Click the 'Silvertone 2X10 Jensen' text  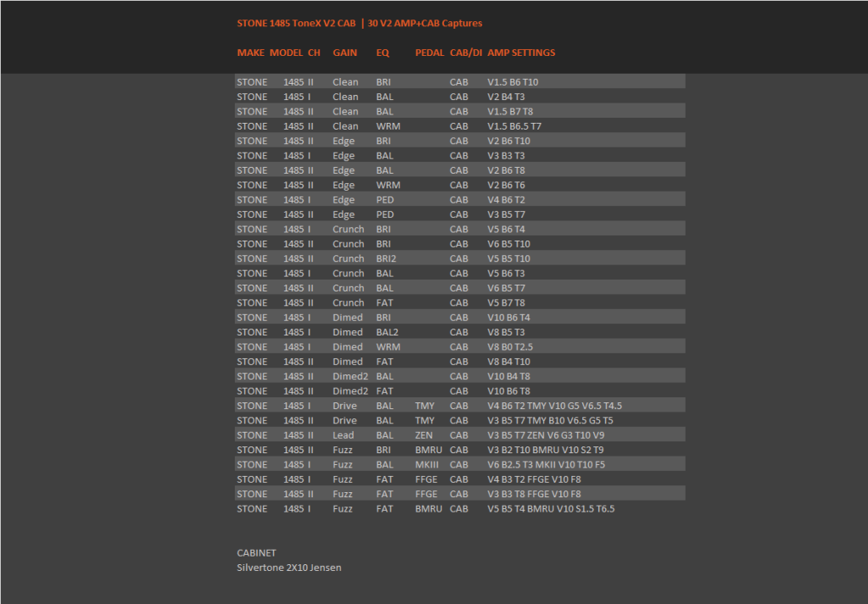(x=289, y=568)
